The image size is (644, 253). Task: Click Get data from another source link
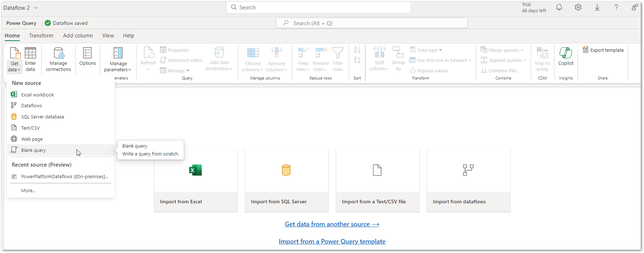(x=332, y=224)
